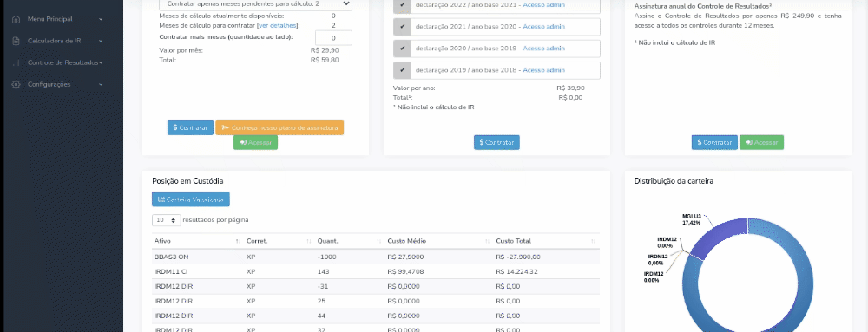
Task: Click Contratar button in the declarações card
Action: pyautogui.click(x=496, y=142)
